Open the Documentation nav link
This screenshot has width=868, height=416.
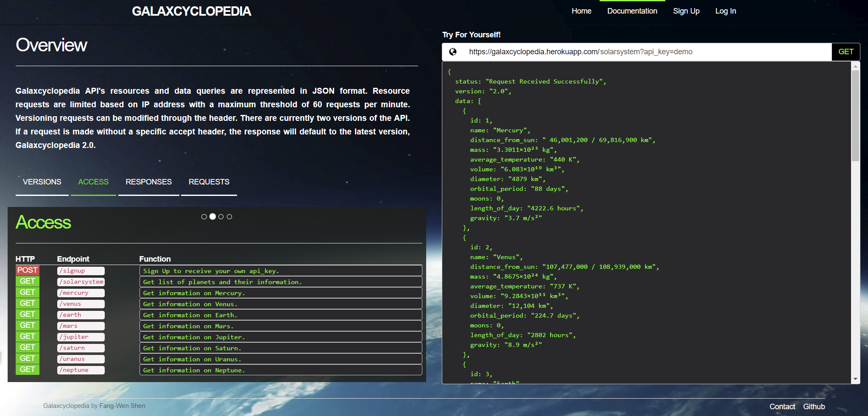(x=632, y=11)
